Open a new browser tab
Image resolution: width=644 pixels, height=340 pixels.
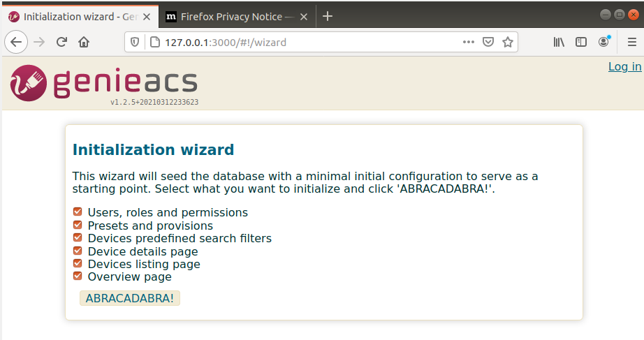(x=328, y=17)
